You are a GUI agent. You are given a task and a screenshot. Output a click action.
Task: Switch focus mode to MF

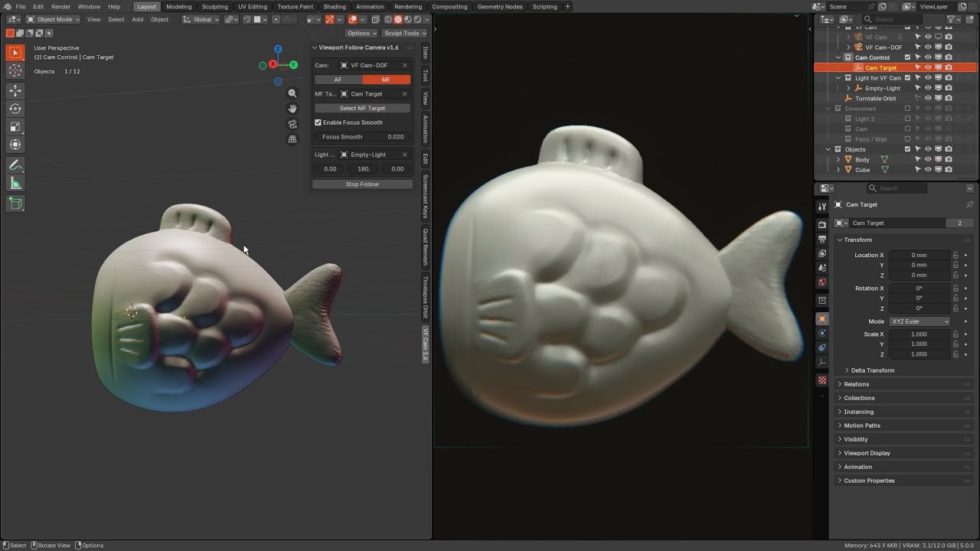click(x=386, y=80)
